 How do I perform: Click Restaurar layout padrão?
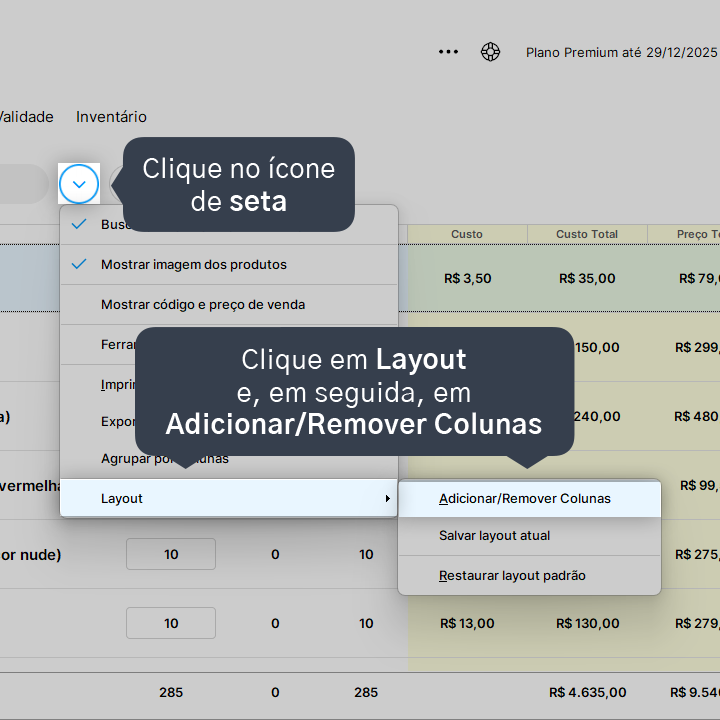tap(529, 575)
